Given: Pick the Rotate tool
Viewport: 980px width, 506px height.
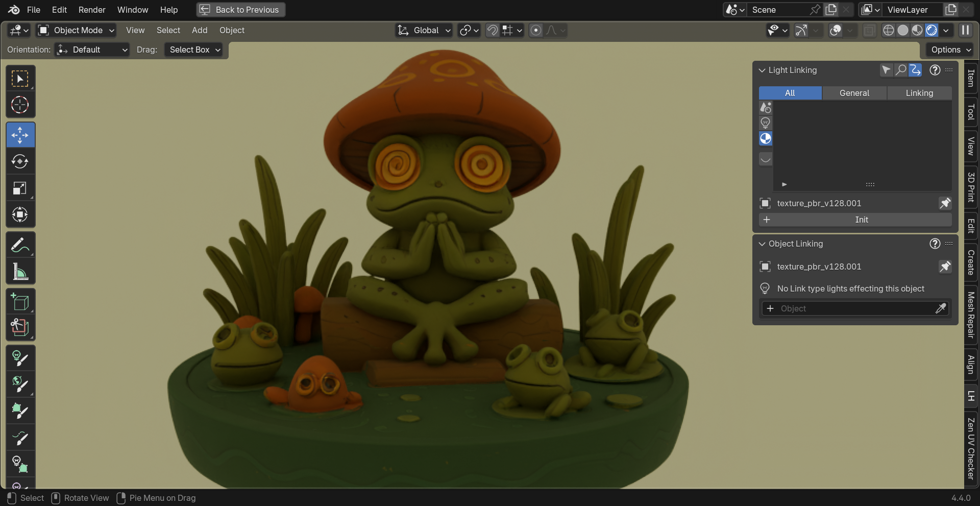Looking at the screenshot, I should coord(20,162).
